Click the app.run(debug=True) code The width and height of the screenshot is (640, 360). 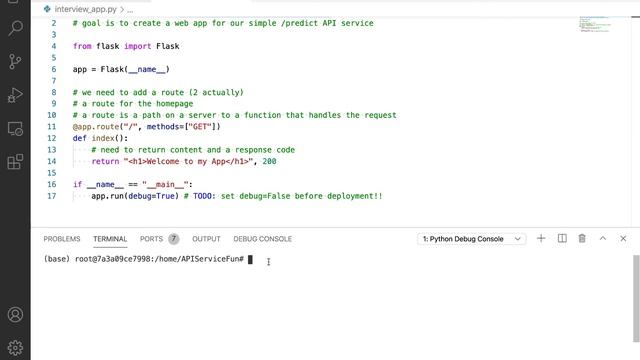click(x=135, y=196)
